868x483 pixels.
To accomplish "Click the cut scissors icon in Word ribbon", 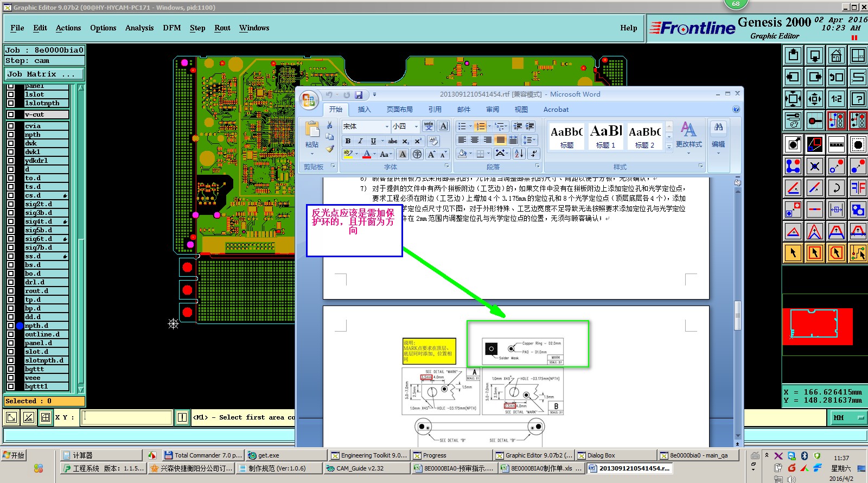I will coord(329,125).
